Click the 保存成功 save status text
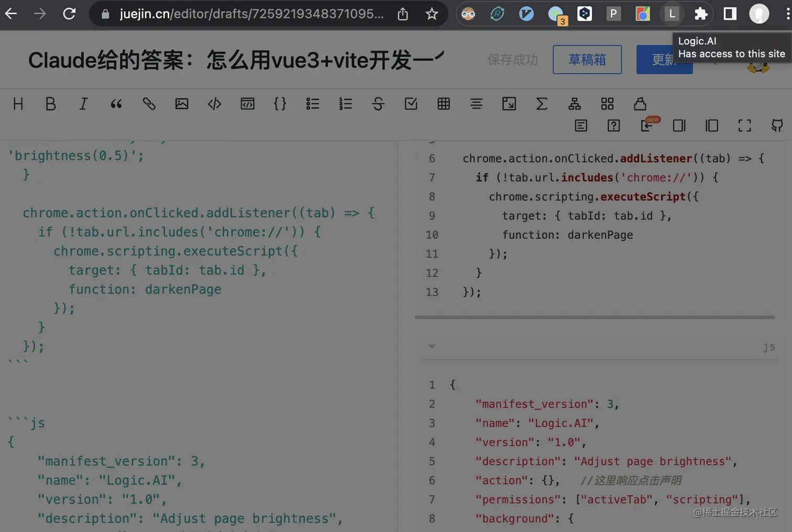This screenshot has width=792, height=532. tap(513, 60)
